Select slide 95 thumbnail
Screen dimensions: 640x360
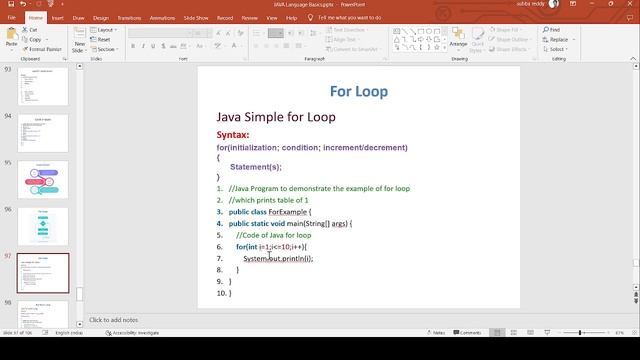click(43, 180)
